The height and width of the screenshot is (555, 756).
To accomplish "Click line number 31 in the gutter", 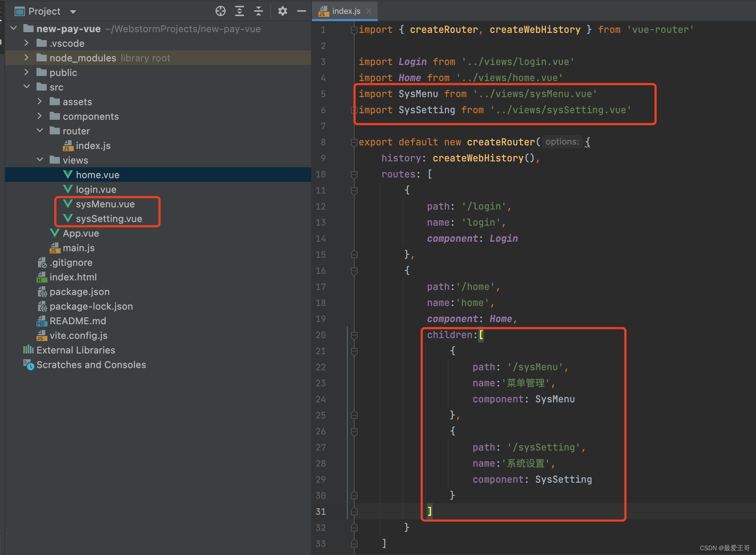I will [321, 512].
